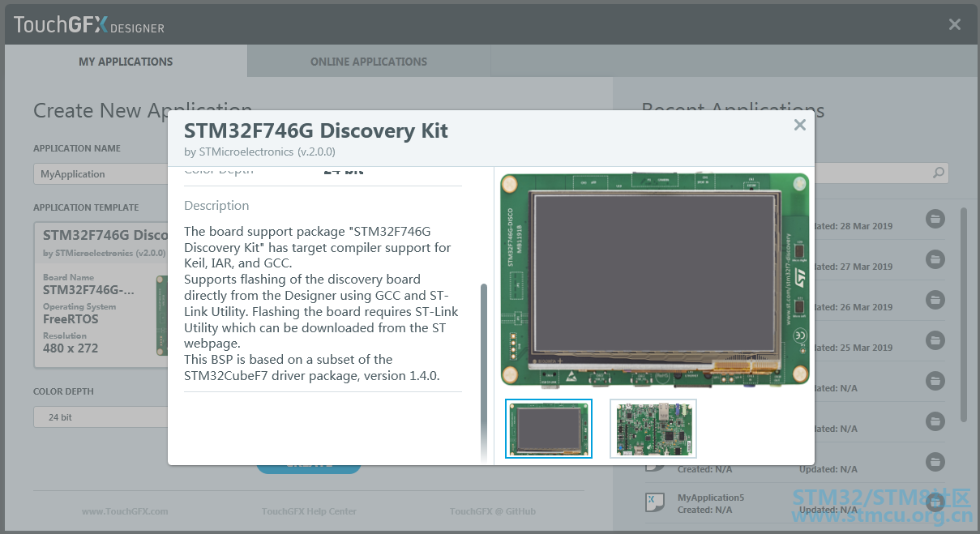Click the Recent Applications list scrollbar
The width and height of the screenshot is (980, 534).
(963, 314)
